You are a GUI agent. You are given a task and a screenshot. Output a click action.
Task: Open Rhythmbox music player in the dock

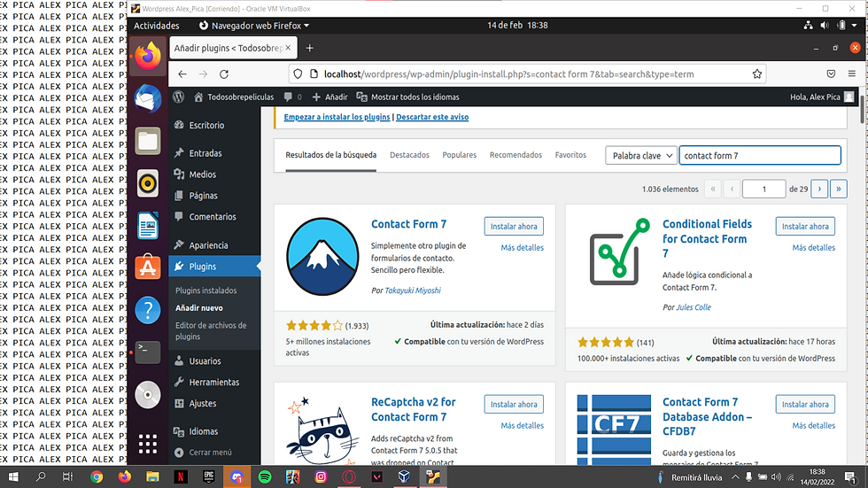click(148, 183)
